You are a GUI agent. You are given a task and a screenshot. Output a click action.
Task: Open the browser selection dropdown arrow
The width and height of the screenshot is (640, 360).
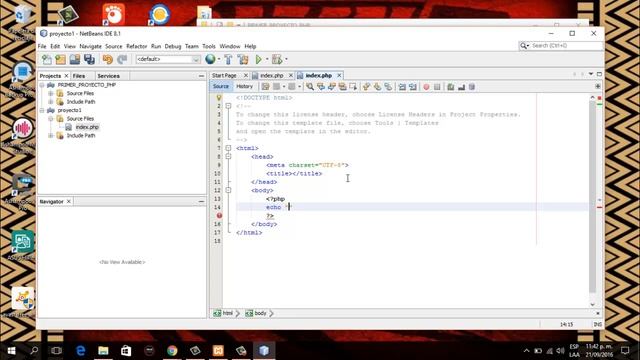(219, 60)
